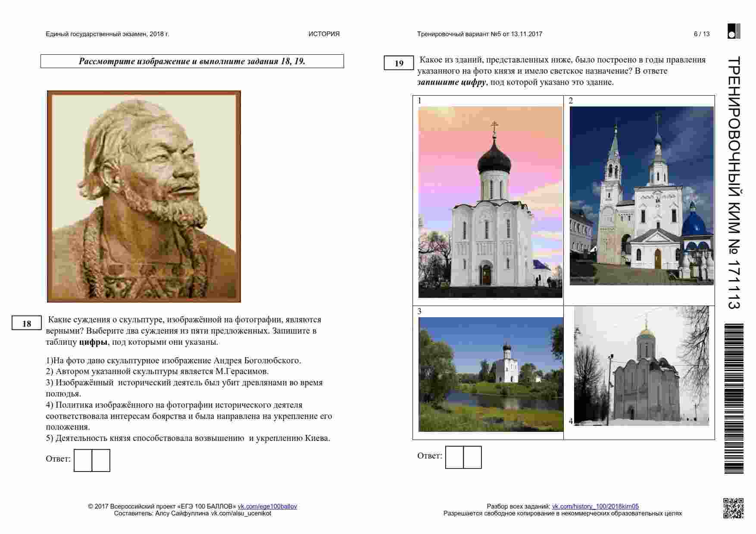Click the QR code in bottom-right corner

coord(733,508)
